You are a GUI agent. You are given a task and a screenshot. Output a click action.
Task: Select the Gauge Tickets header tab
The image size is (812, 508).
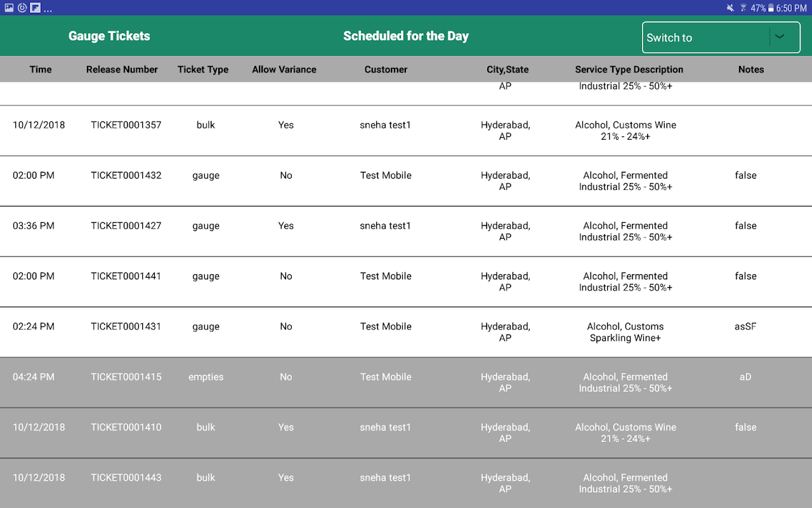(109, 36)
